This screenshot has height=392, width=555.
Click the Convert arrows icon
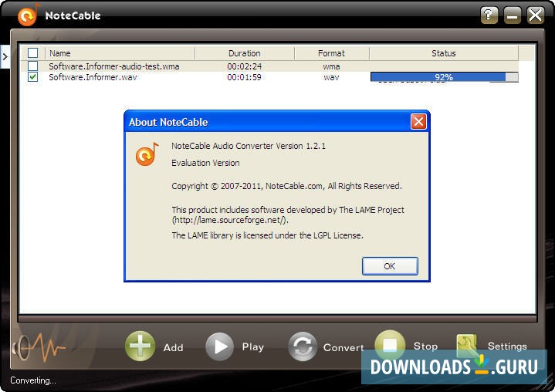coord(303,346)
